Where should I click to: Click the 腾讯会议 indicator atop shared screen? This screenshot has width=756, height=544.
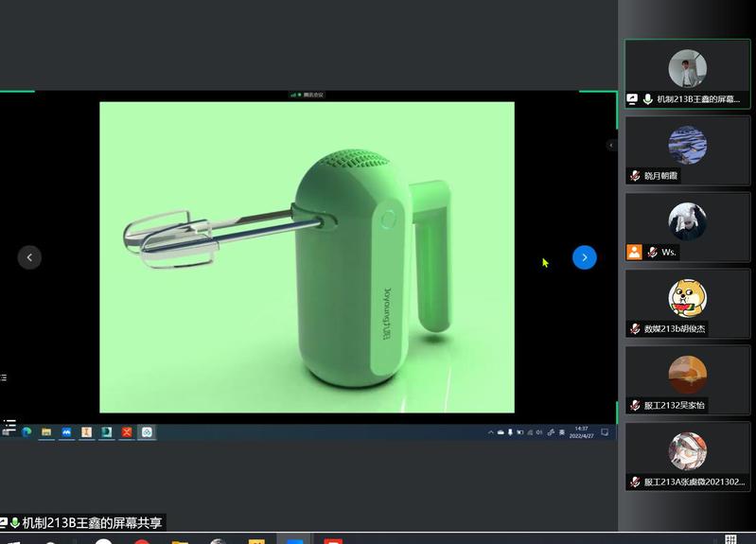click(x=308, y=95)
